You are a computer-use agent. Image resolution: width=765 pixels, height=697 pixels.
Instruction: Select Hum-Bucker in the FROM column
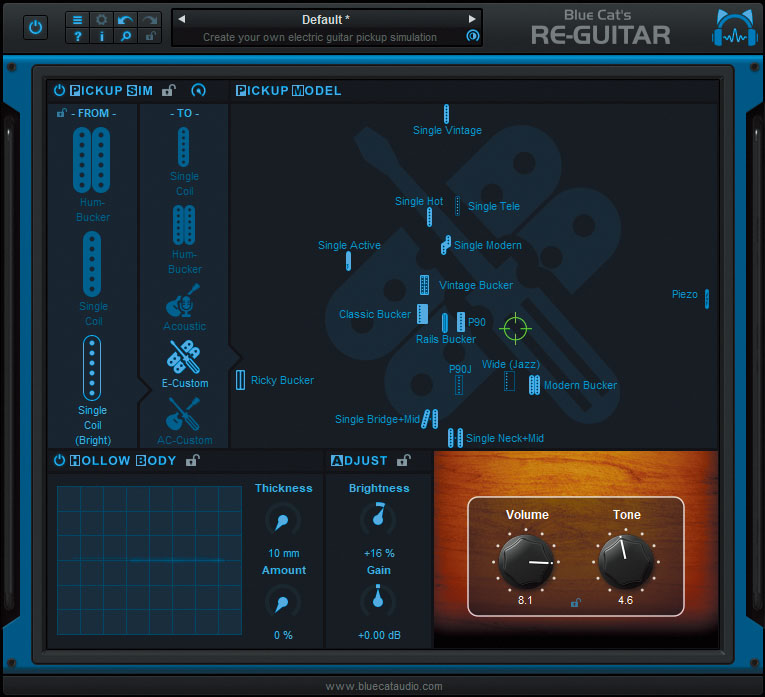92,175
